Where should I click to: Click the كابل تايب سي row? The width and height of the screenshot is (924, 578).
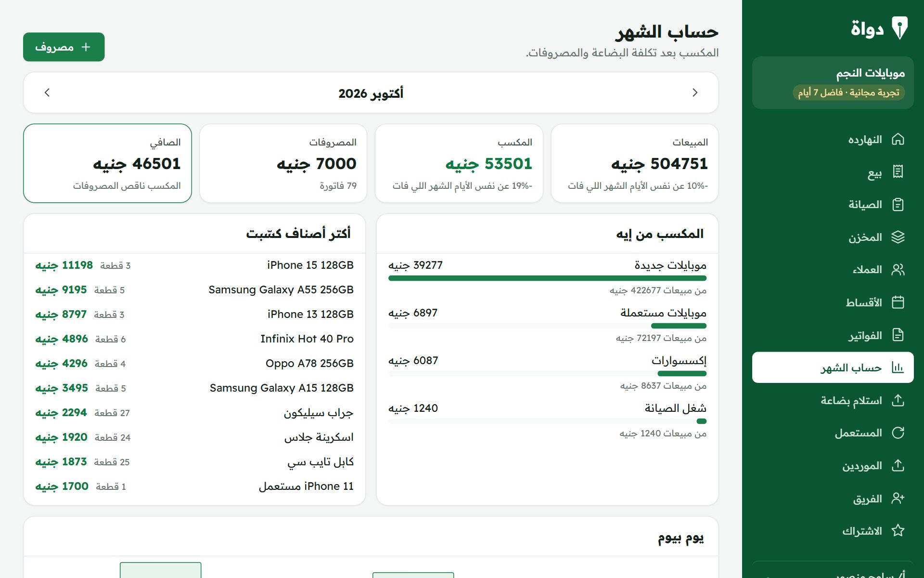pos(194,462)
